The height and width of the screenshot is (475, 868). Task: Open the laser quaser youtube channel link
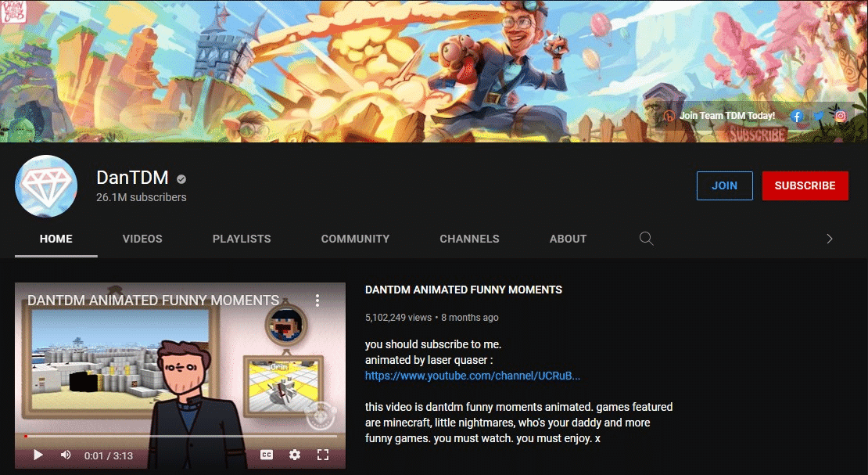pos(472,376)
